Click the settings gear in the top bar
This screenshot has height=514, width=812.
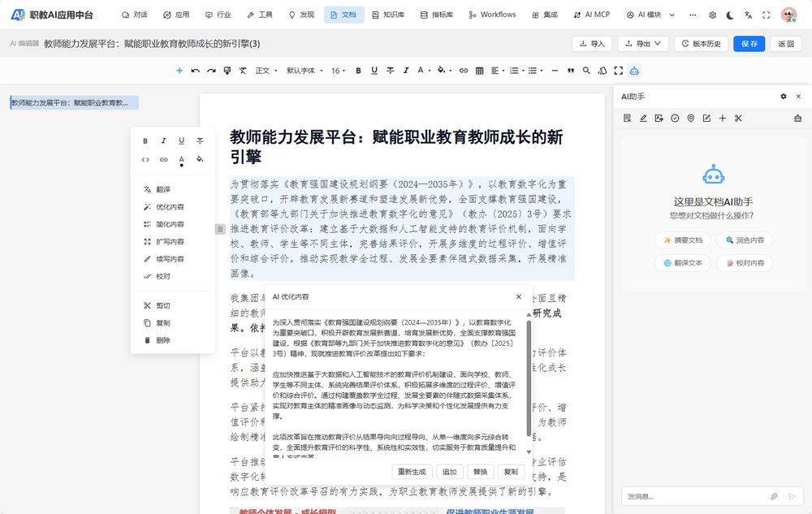[713, 15]
